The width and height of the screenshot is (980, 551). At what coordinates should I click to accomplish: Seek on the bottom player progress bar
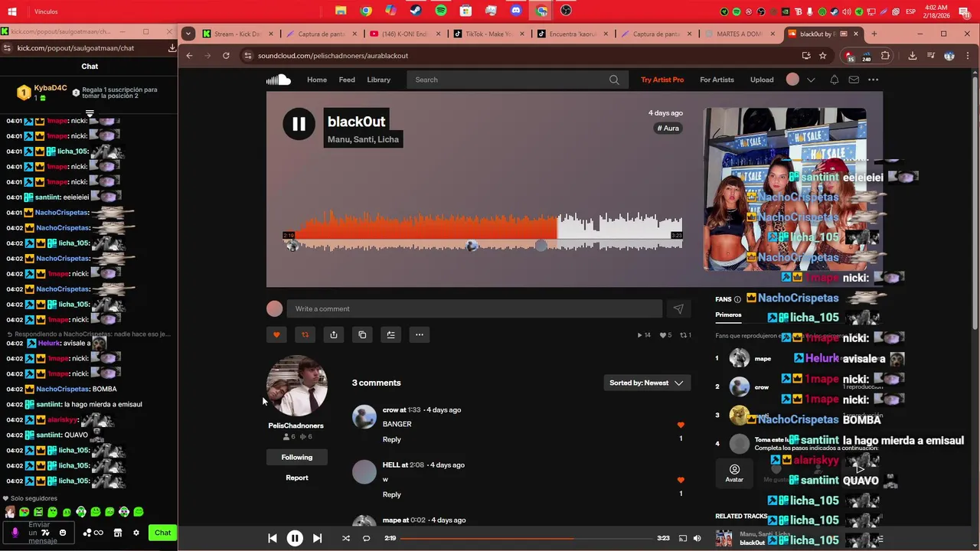[525, 538]
